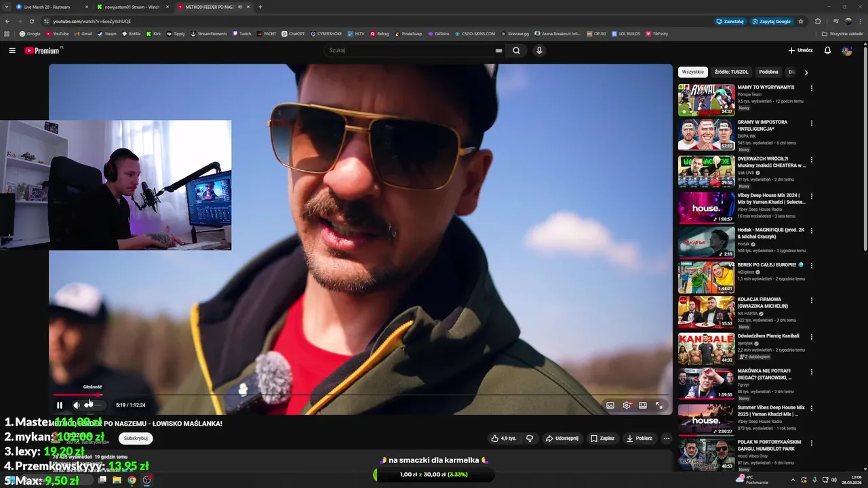
Task: Click the Udostępnij share button
Action: tap(561, 439)
